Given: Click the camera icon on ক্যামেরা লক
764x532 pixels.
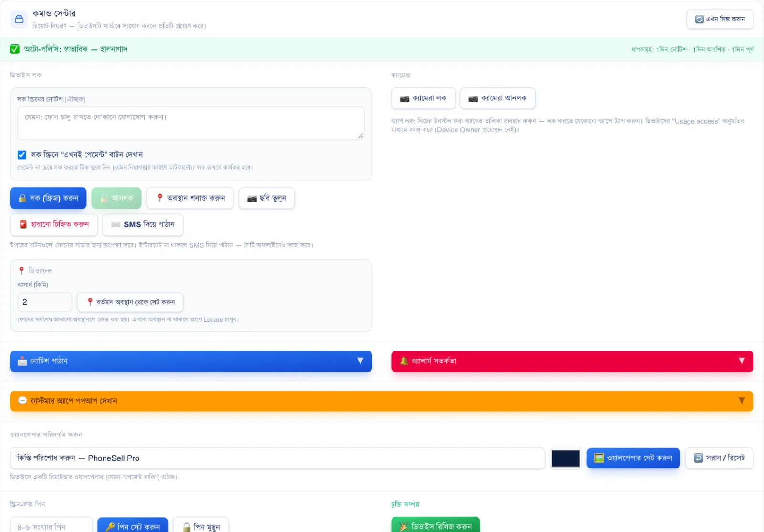Looking at the screenshot, I should pos(404,98).
